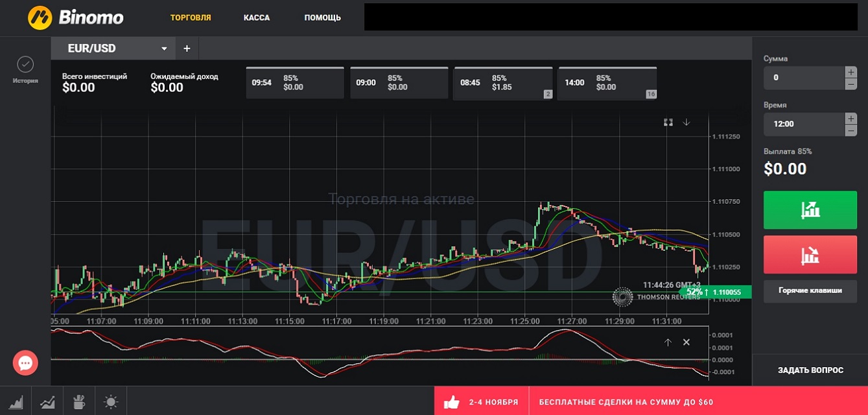Open the EUR/USD asset dropdown

(x=113, y=49)
